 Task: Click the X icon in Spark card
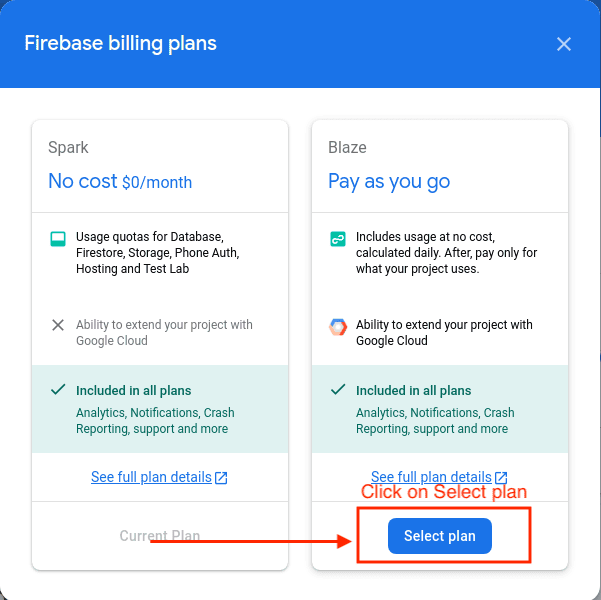click(x=58, y=325)
